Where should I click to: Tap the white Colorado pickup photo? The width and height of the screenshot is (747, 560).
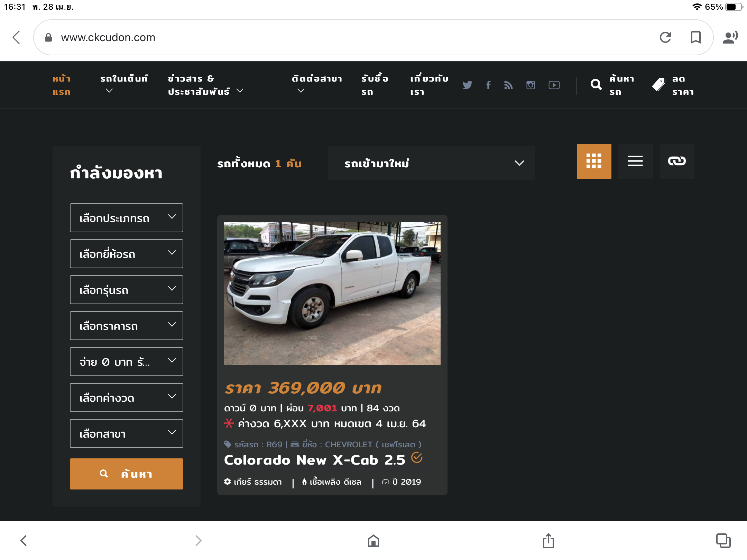[332, 293]
